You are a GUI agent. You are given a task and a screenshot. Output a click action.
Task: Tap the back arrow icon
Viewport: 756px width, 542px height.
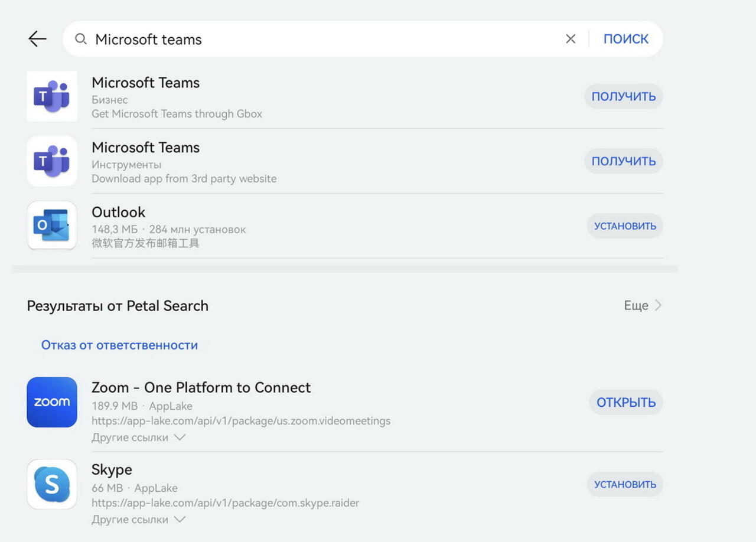[37, 39]
